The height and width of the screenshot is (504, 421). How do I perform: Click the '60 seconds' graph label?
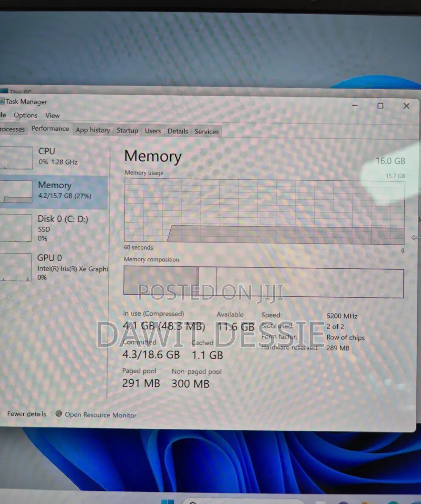(x=138, y=248)
